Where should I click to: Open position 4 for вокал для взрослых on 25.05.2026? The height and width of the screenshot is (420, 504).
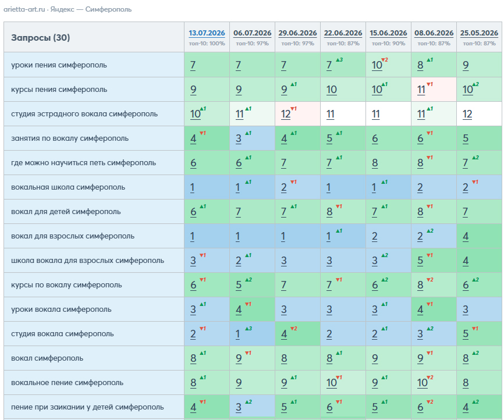(466, 236)
